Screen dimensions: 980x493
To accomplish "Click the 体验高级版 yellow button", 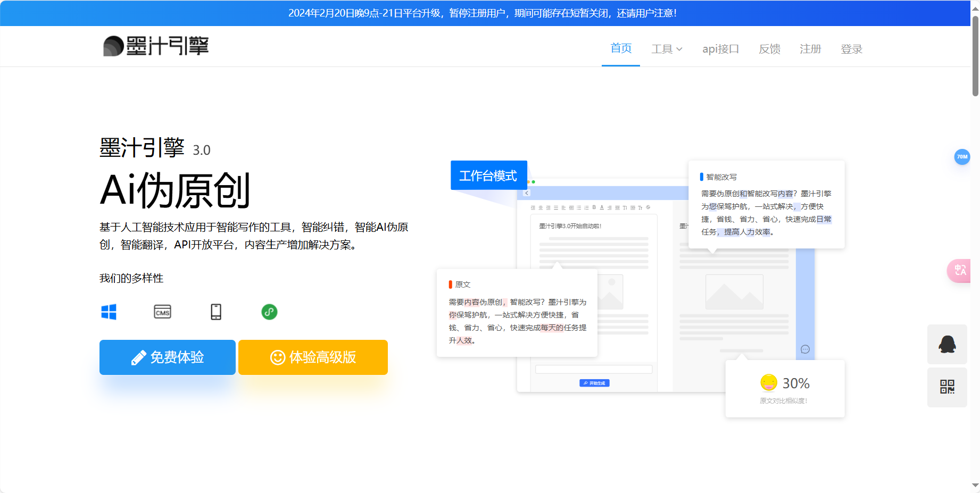I will pos(313,357).
